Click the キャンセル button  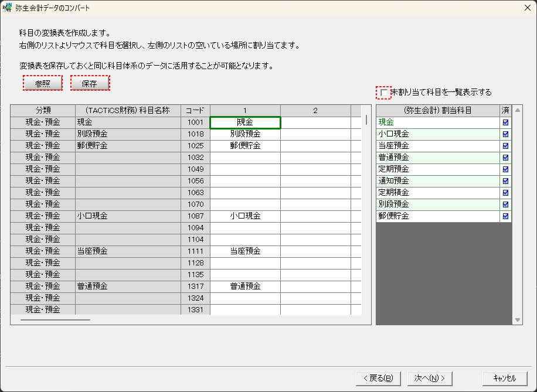[x=505, y=379]
